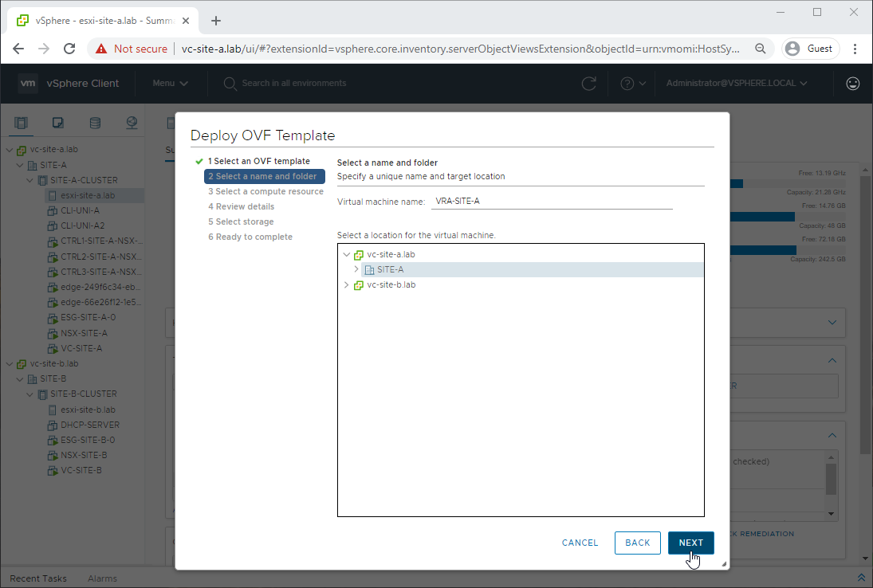Select the DHCP-SERVER virtual machine
Viewport: 873px width, 588px height.
pos(89,425)
